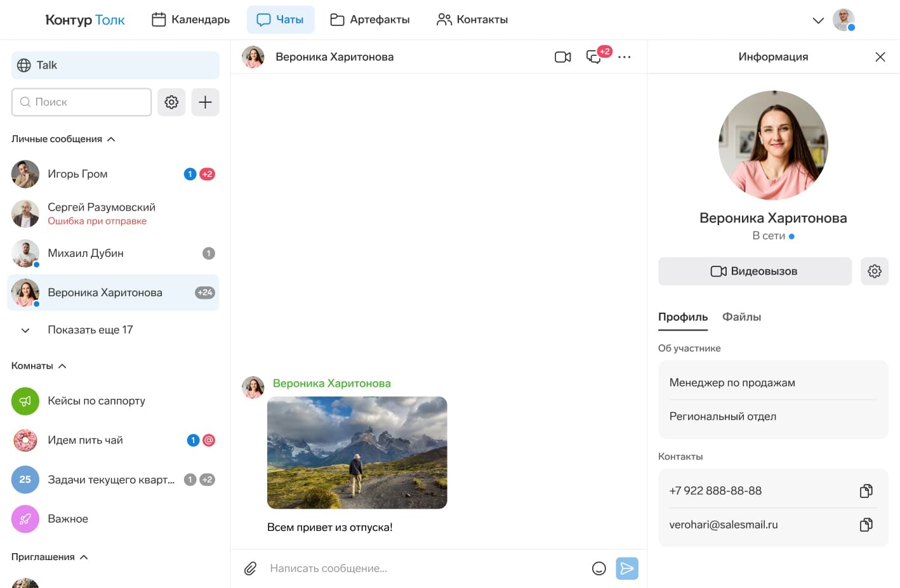Copy the phone number +7 922 888-88-88
This screenshot has width=900, height=588.
(866, 491)
